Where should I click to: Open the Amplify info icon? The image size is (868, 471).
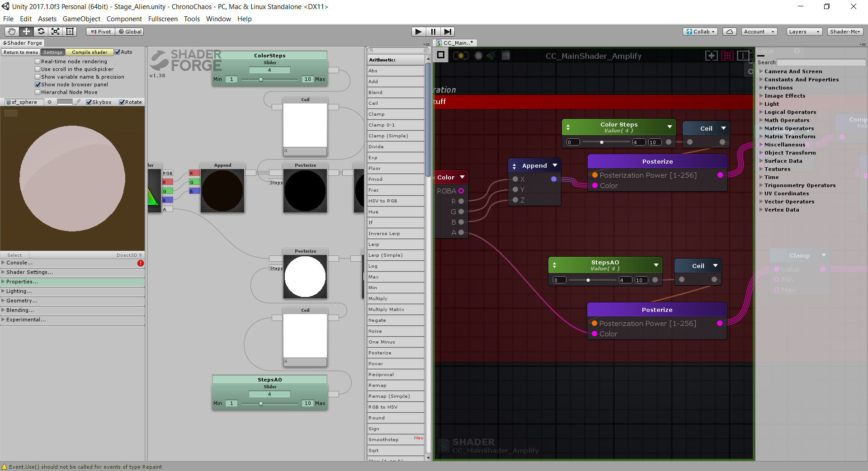click(x=743, y=56)
